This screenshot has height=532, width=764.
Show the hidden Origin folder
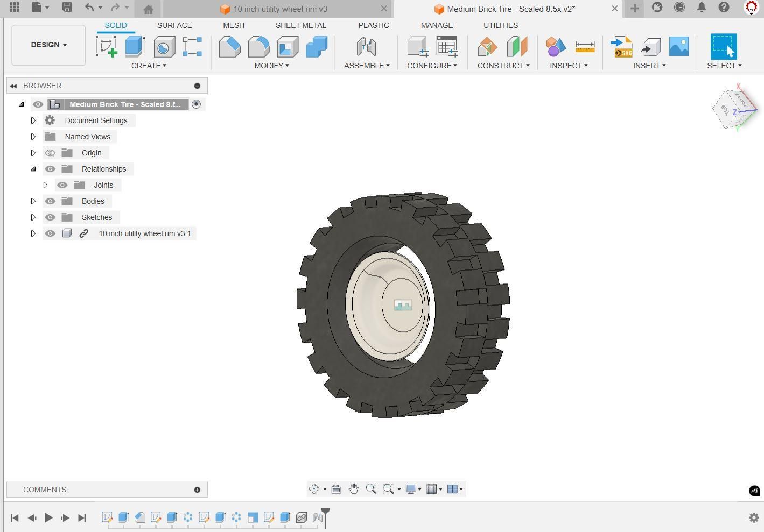point(50,153)
